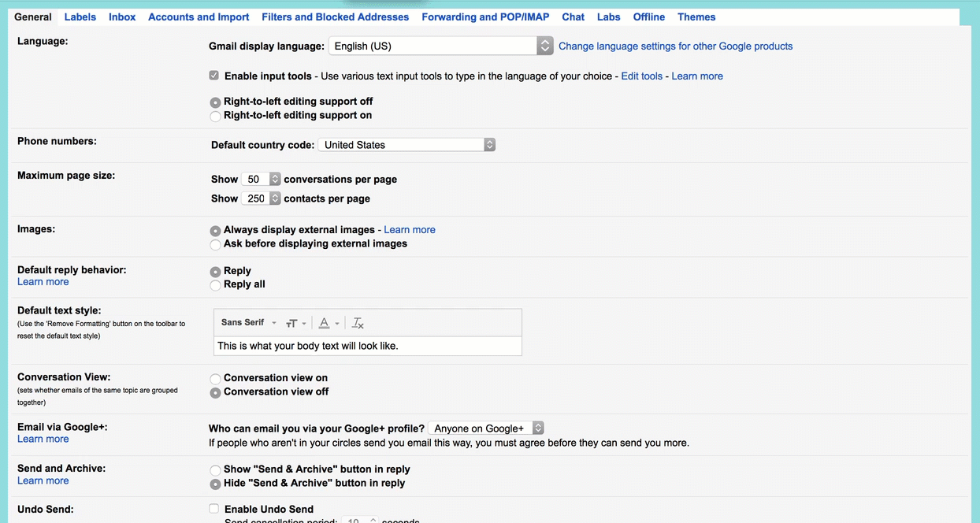Screen dimensions: 980x523
Task: Open the font size tool in text style toolbar
Action: [x=296, y=323]
